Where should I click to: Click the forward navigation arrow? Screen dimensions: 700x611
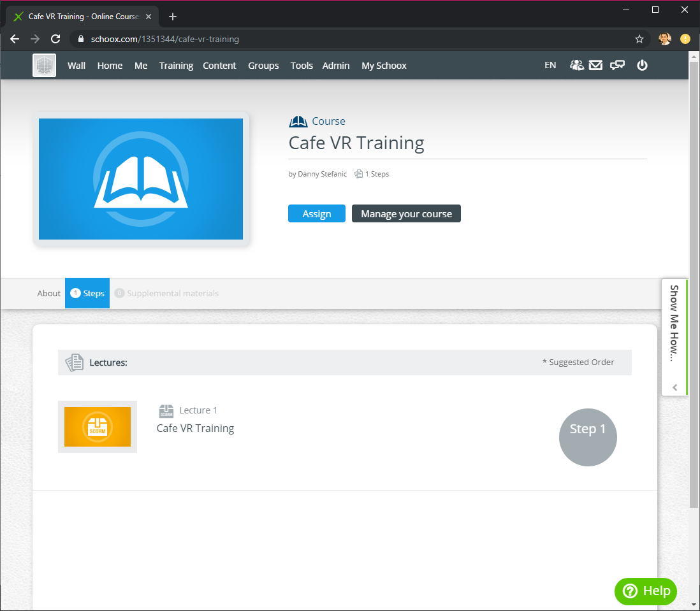[x=35, y=40]
